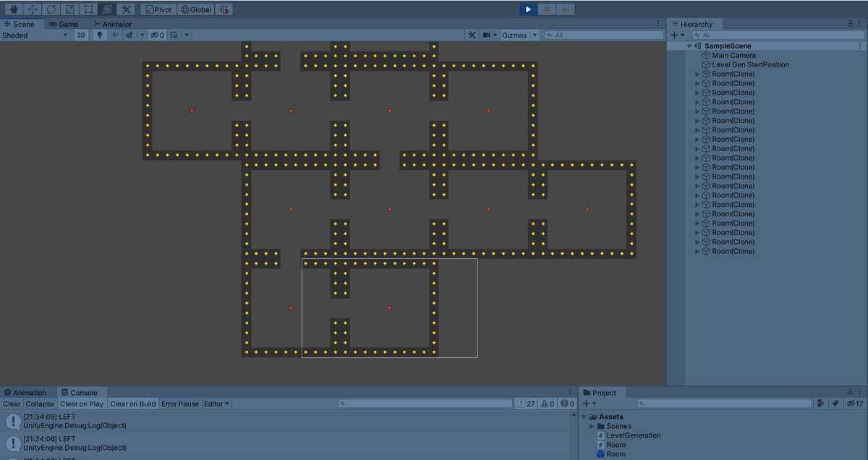Image resolution: width=868 pixels, height=460 pixels.
Task: Open grid settings dropdown arrow
Action: point(187,35)
